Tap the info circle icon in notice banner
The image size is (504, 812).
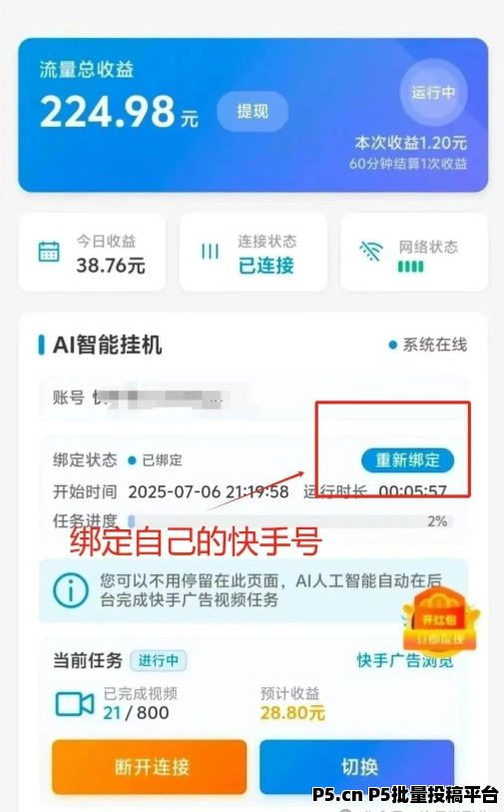coord(71,590)
